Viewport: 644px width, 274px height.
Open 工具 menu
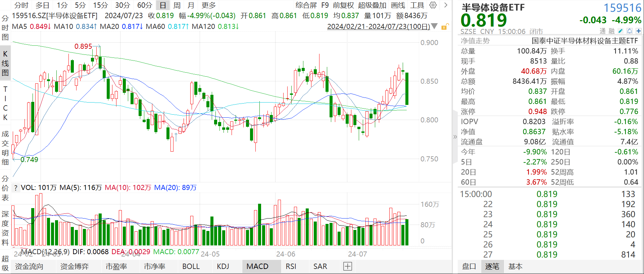[x=417, y=5]
